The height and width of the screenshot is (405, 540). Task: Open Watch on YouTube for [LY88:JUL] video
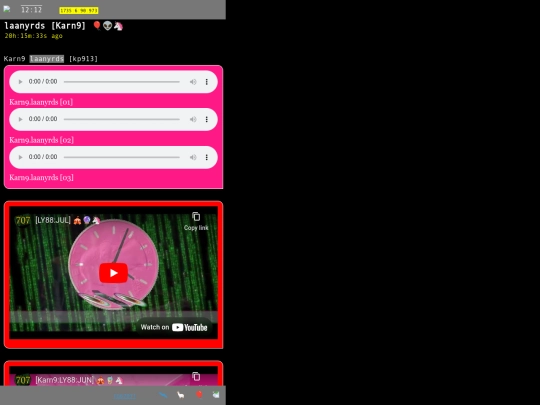(x=174, y=327)
